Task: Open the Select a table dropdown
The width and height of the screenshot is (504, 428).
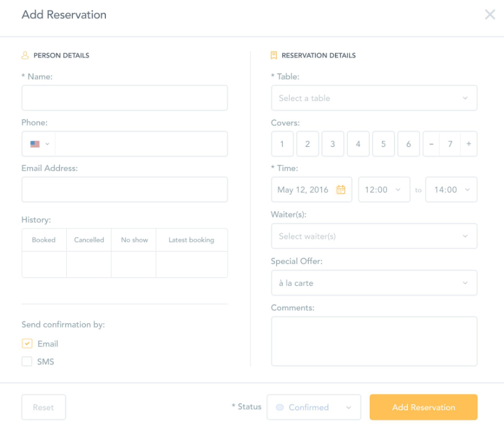Action: pyautogui.click(x=374, y=98)
